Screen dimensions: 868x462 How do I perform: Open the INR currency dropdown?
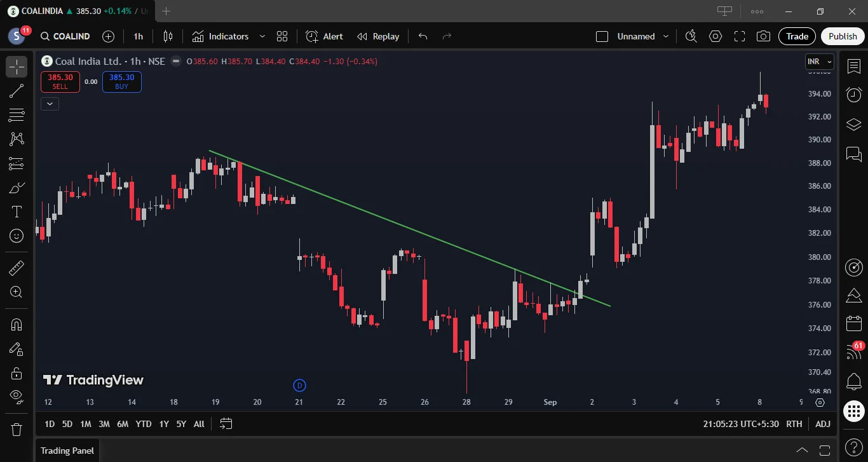click(820, 62)
